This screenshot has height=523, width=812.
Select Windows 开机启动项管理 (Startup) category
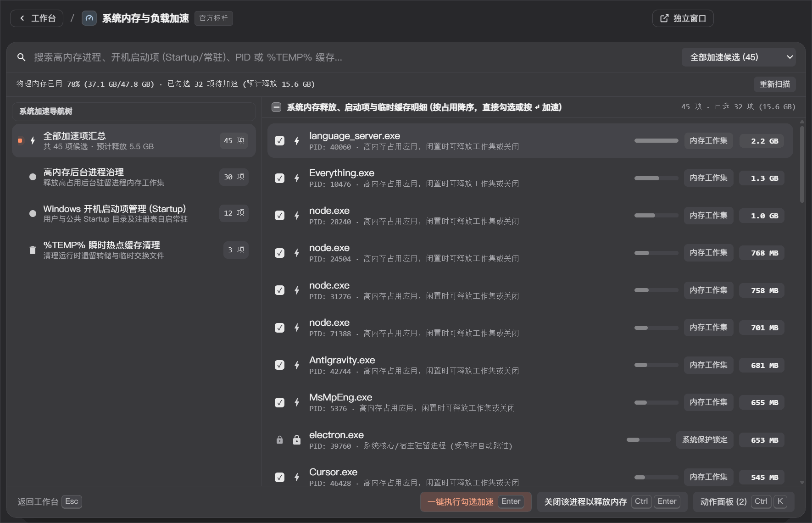pos(133,213)
